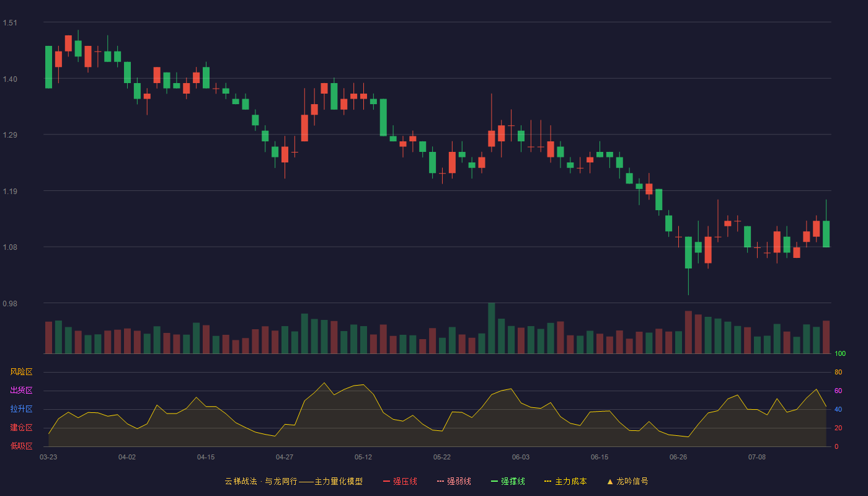Select the 06-26 date axis marker
868x496 pixels.
click(x=678, y=457)
